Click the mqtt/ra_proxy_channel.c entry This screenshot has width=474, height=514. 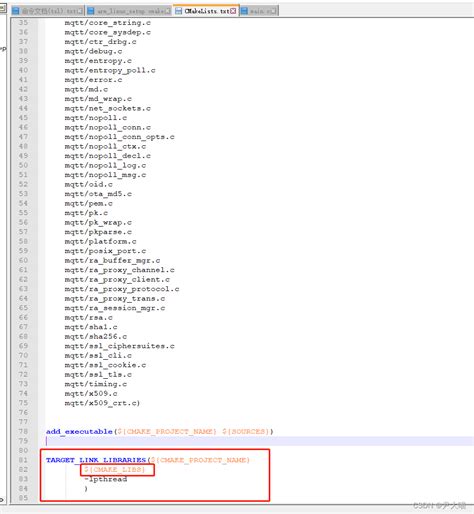(119, 270)
